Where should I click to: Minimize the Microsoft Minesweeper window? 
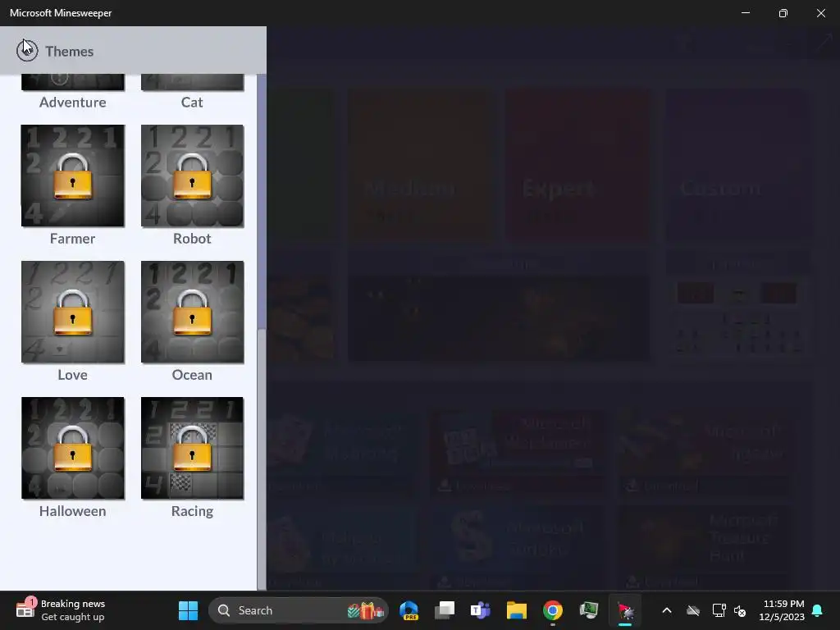[746, 13]
